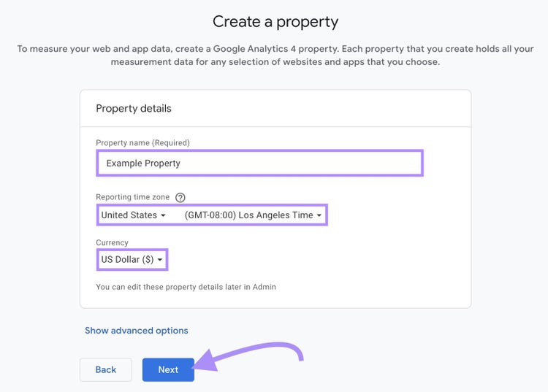
Task: Click the edit later in Admin note
Action: tap(186, 287)
